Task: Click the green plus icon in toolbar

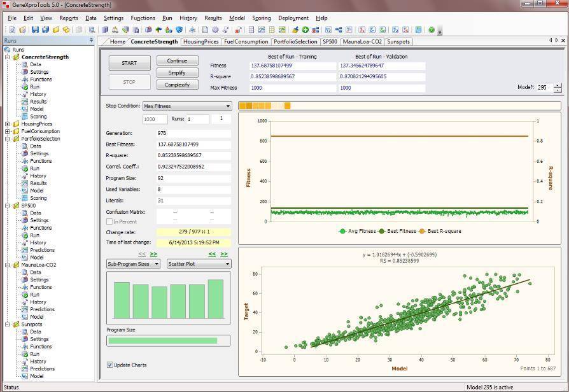Action: click(x=306, y=30)
